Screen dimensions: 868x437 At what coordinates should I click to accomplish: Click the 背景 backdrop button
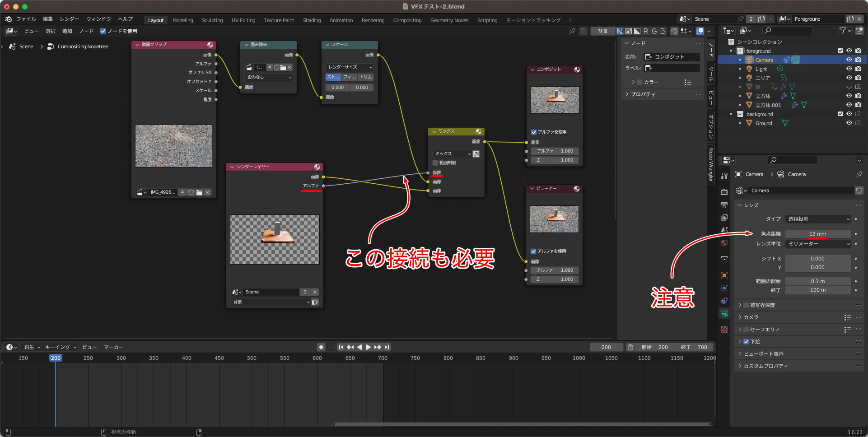602,31
